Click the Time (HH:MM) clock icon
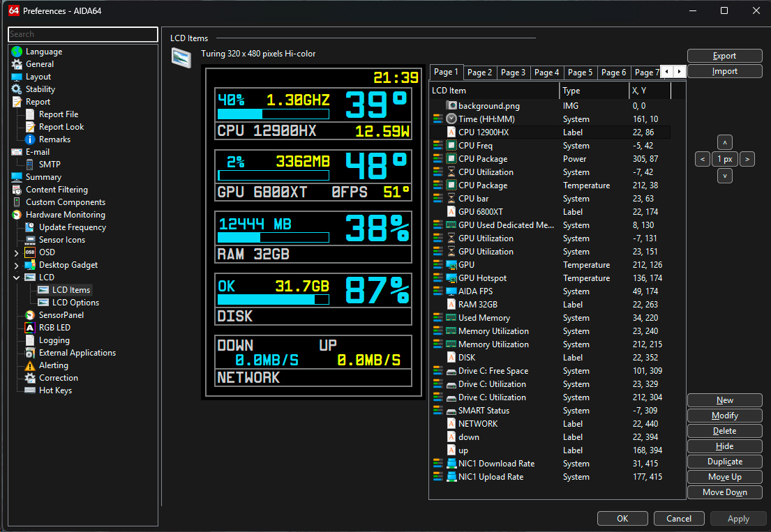The height and width of the screenshot is (532, 771). [x=451, y=119]
